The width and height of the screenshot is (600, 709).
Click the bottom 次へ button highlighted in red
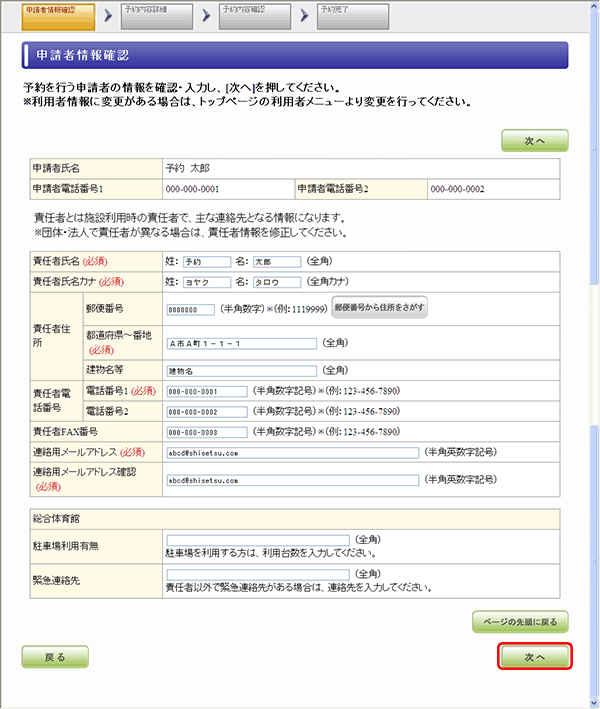coord(534,657)
